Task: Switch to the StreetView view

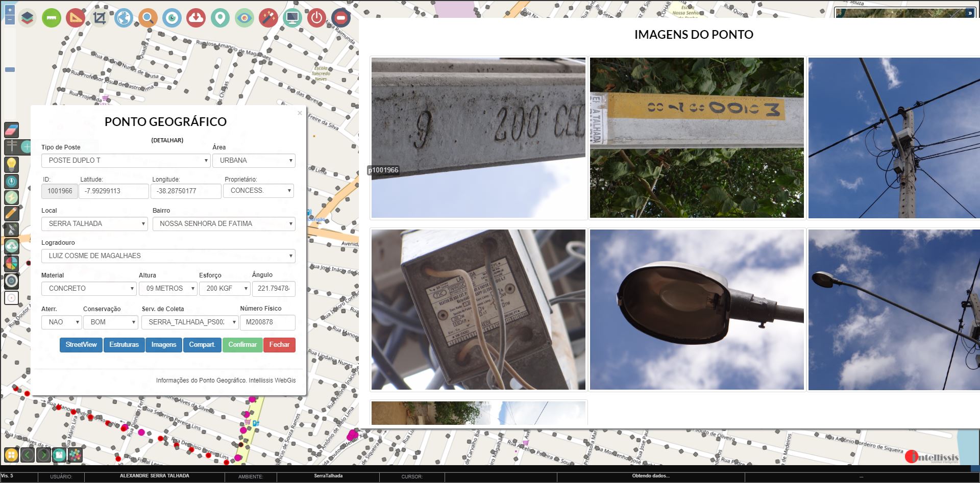Action: tap(81, 345)
